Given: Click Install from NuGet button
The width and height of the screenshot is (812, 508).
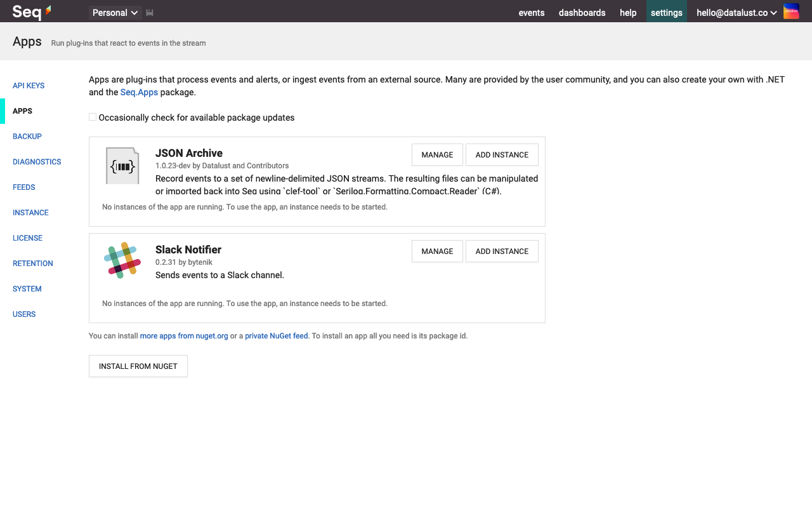Looking at the screenshot, I should coord(138,366).
